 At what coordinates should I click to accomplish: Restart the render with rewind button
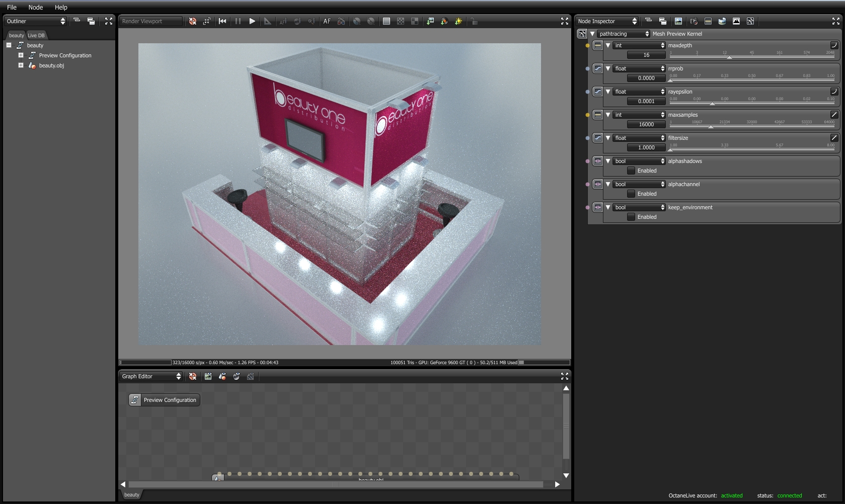pos(222,21)
